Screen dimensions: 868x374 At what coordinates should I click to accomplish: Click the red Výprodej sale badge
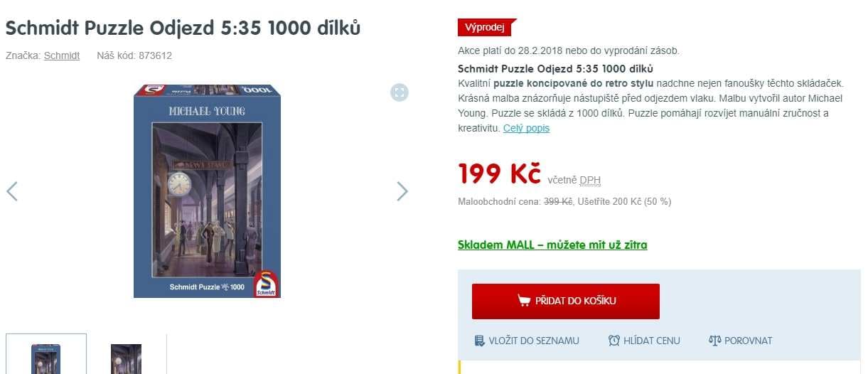485,28
